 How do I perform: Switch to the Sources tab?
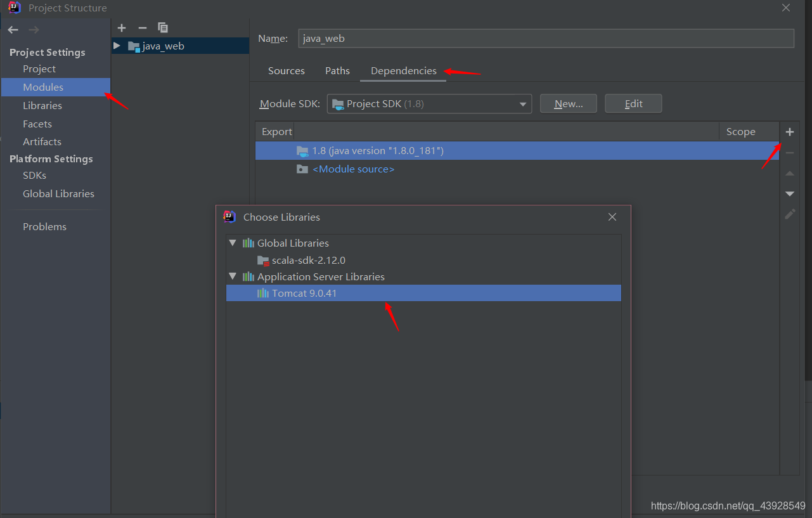287,71
